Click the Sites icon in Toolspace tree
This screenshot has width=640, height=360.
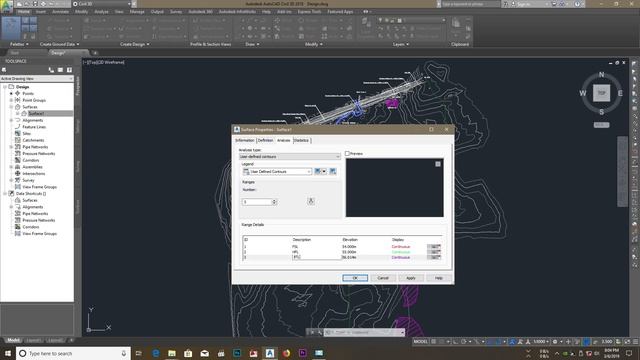point(18,133)
